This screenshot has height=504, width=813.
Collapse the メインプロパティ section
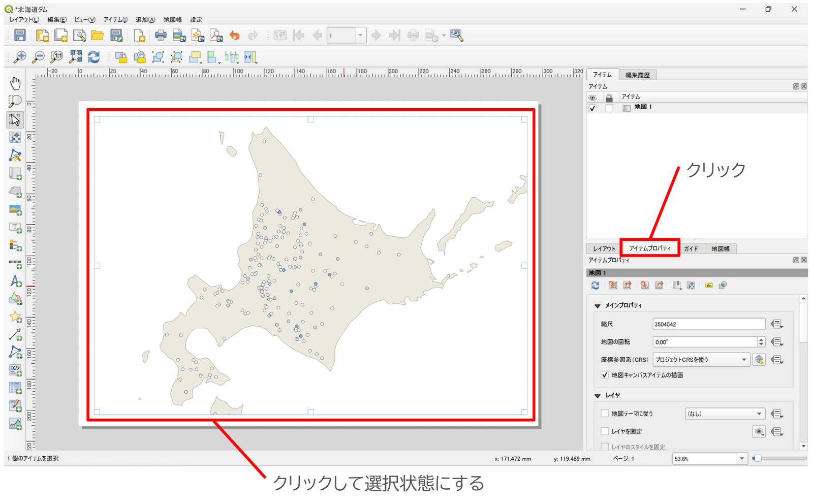[x=598, y=306]
